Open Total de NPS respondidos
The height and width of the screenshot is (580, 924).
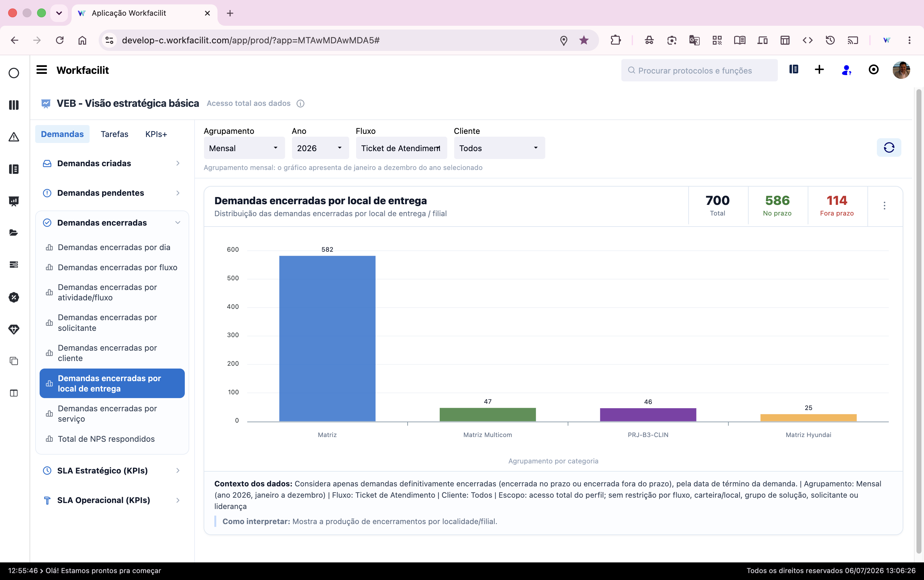[x=112, y=439]
